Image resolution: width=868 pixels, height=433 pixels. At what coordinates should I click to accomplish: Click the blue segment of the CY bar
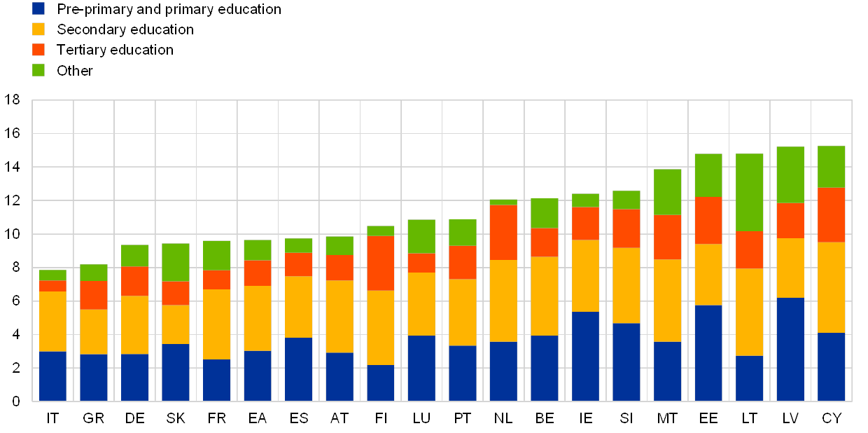click(832, 366)
